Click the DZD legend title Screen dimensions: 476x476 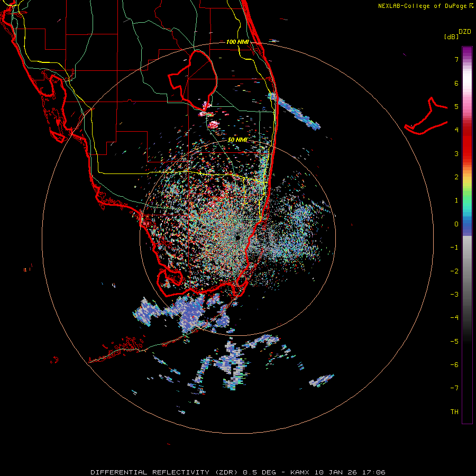click(465, 32)
